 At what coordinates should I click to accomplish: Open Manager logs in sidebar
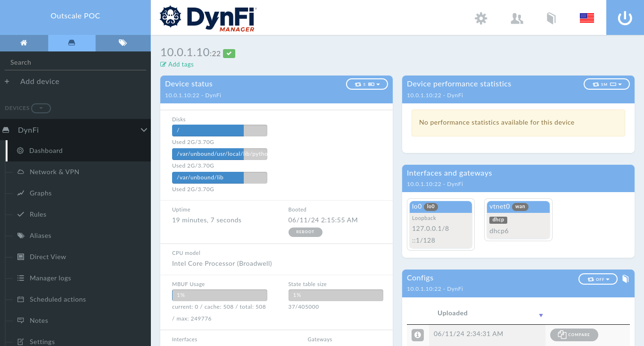click(x=50, y=278)
